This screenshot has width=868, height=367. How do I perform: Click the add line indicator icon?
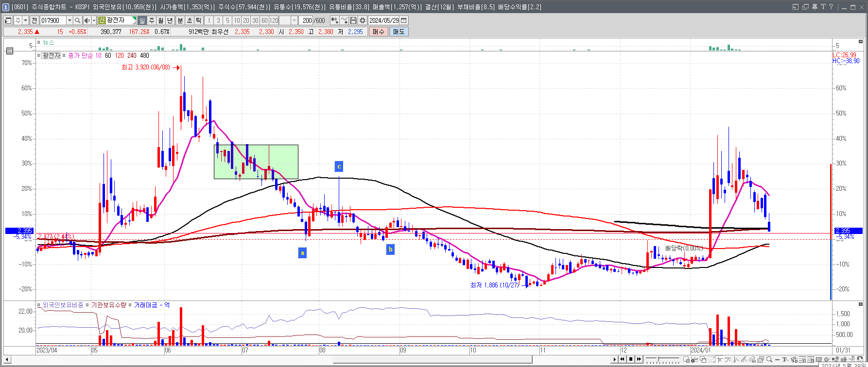344,20
